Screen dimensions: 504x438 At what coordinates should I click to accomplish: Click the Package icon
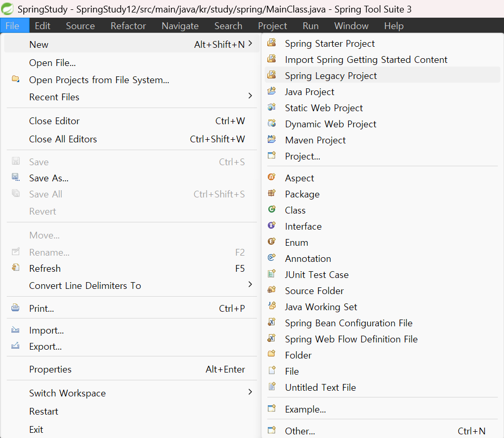pos(271,193)
